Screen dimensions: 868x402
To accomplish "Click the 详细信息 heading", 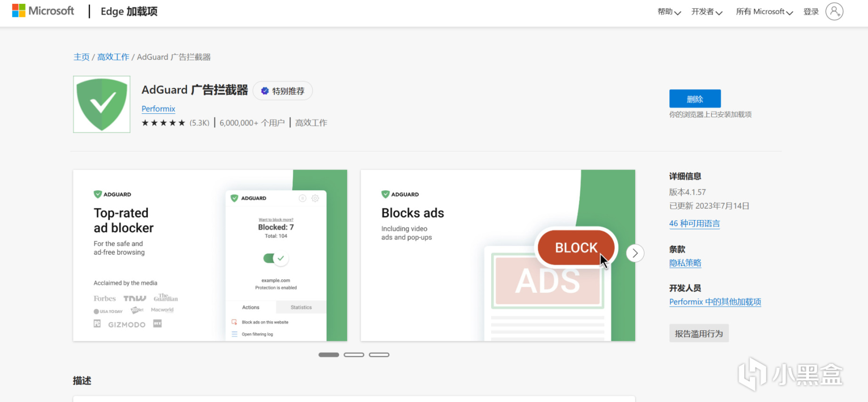I will click(x=685, y=176).
